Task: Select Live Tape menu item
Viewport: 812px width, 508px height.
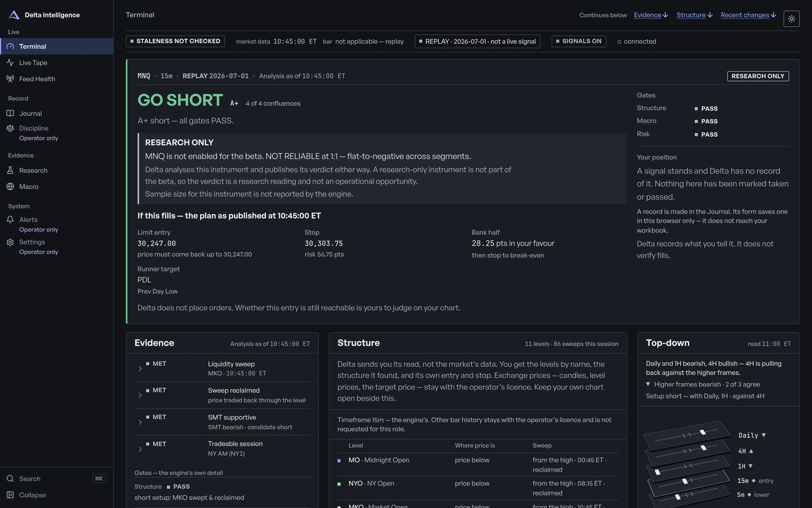Action: click(x=57, y=63)
